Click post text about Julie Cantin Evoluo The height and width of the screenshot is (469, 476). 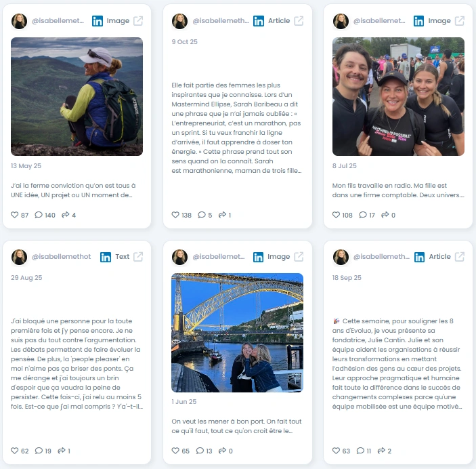click(x=397, y=363)
